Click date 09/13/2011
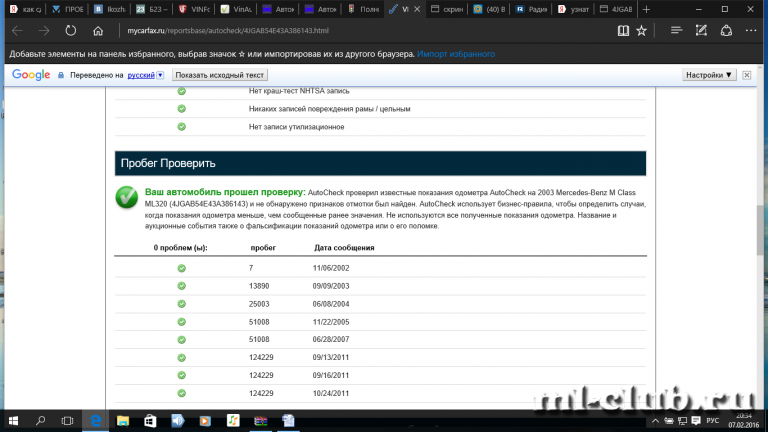The height and width of the screenshot is (432, 768). point(331,358)
